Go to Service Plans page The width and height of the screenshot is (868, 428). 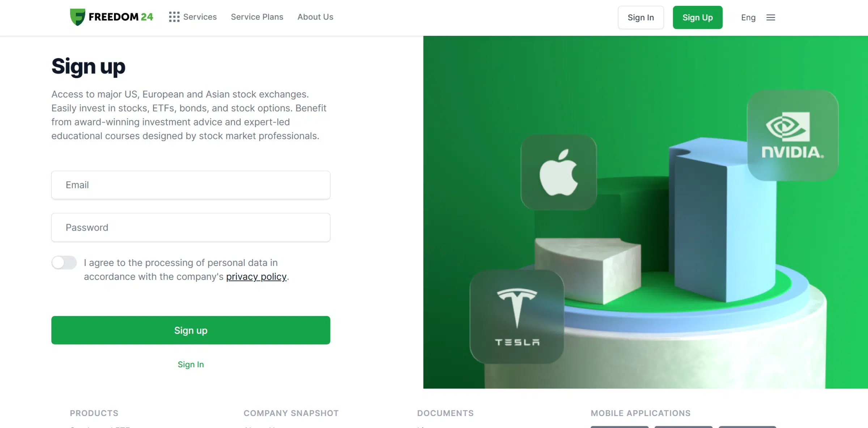257,17
